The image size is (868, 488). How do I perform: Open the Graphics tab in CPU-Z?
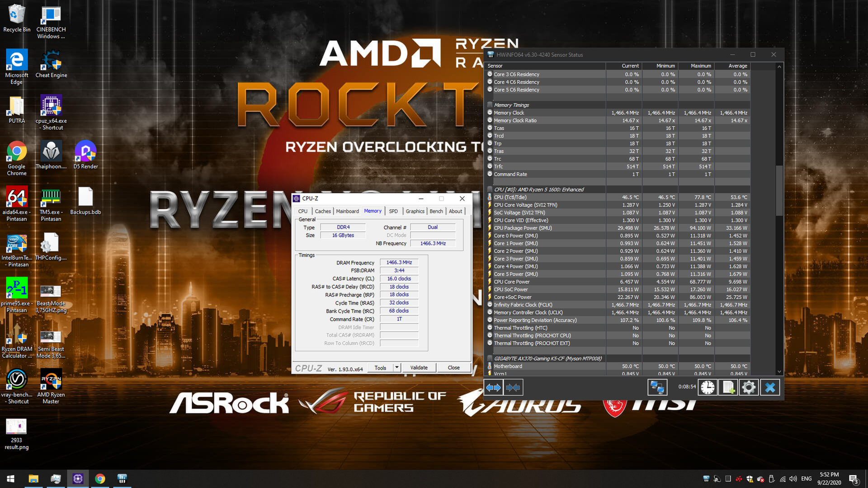[x=415, y=211]
